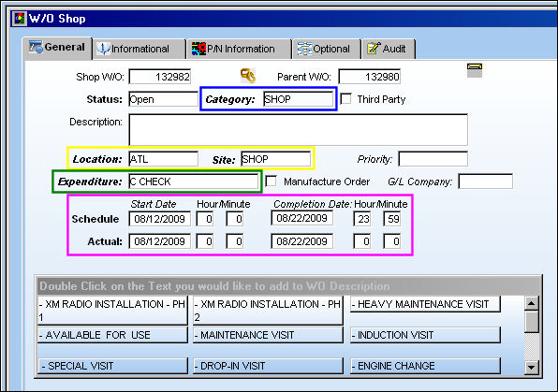Tick the Manufacture Order checkbox
Screen dimensions: 558x392
[271, 181]
